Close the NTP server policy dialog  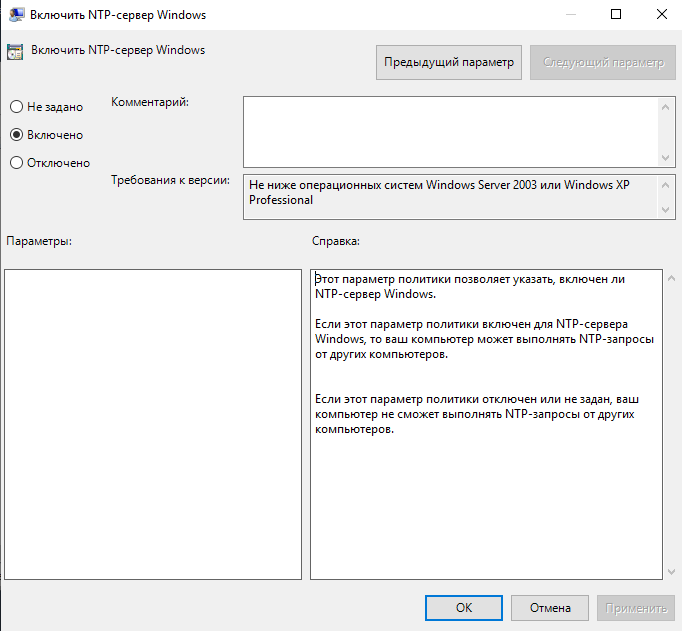(660, 15)
